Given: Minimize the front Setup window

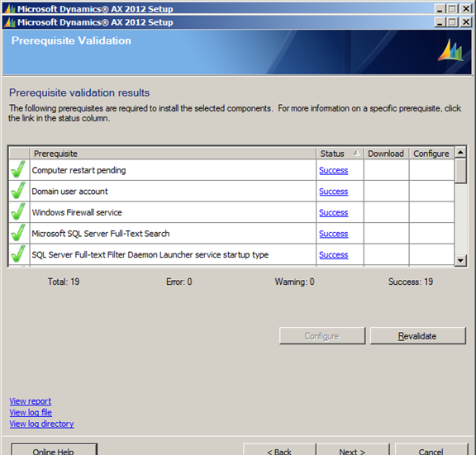Looking at the screenshot, I should (x=440, y=22).
